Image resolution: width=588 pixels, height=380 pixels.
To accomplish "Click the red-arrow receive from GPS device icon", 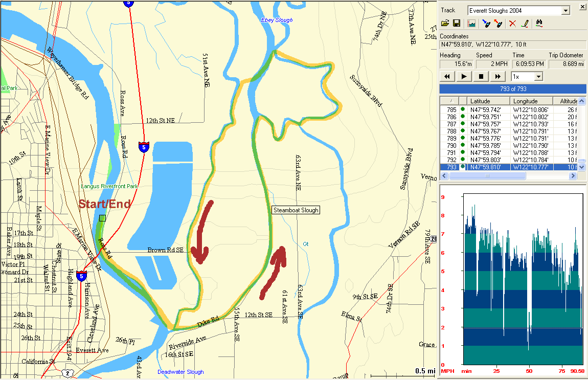I will click(498, 24).
